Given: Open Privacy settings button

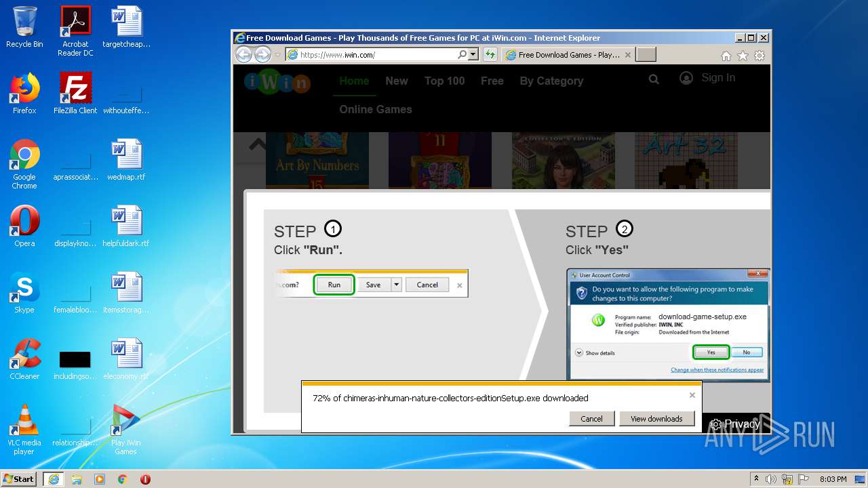Looking at the screenshot, I should [x=735, y=424].
